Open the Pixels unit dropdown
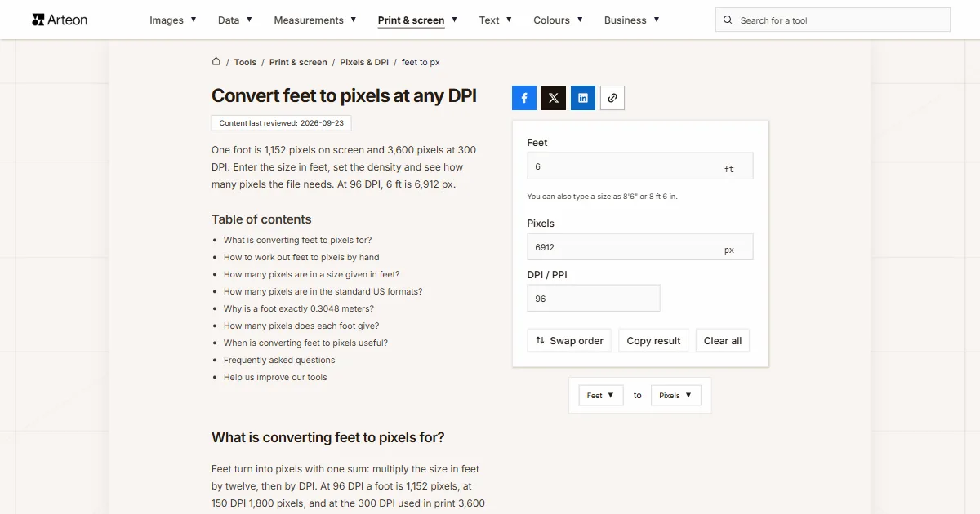 [675, 396]
